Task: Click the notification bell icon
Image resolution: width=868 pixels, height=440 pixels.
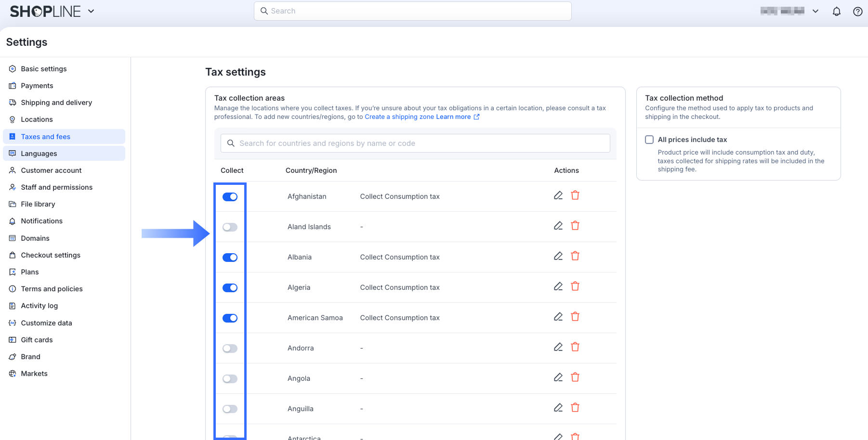Action: click(x=836, y=12)
